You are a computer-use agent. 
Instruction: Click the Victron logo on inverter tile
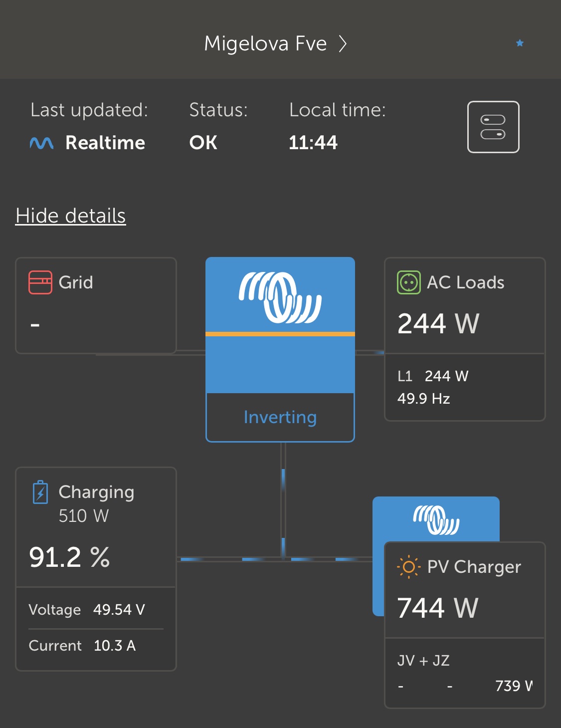pyautogui.click(x=280, y=297)
